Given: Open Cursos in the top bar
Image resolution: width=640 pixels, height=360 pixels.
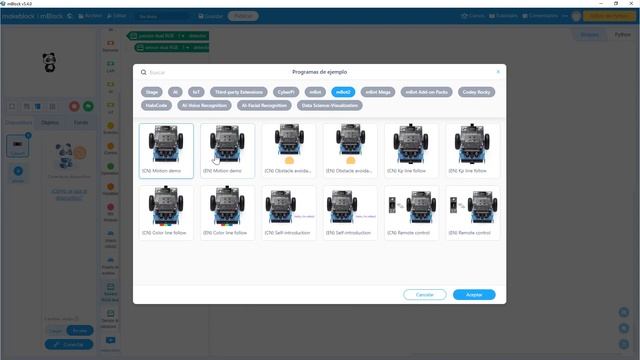Looking at the screenshot, I should tap(473, 16).
